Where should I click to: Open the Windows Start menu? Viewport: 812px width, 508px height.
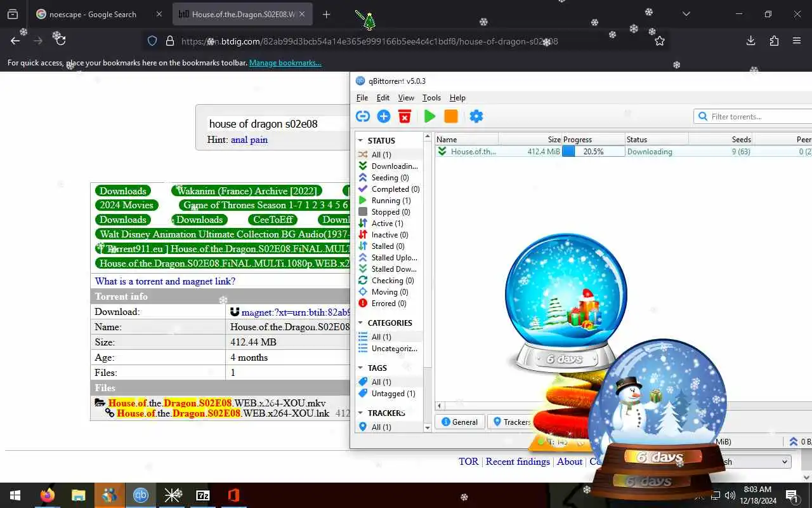pos(15,495)
